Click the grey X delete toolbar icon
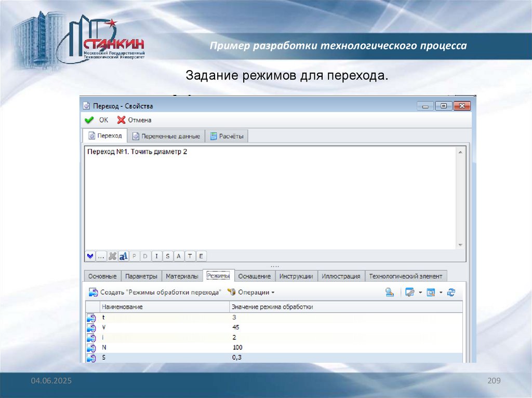The image size is (532, 398). [x=112, y=256]
